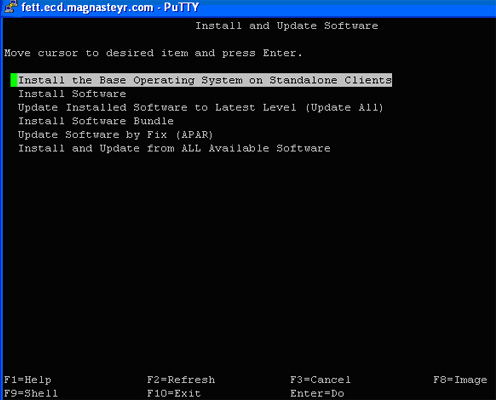Select Update Software by Fix (APAR)
The height and width of the screenshot is (400, 496).
pyautogui.click(x=115, y=135)
